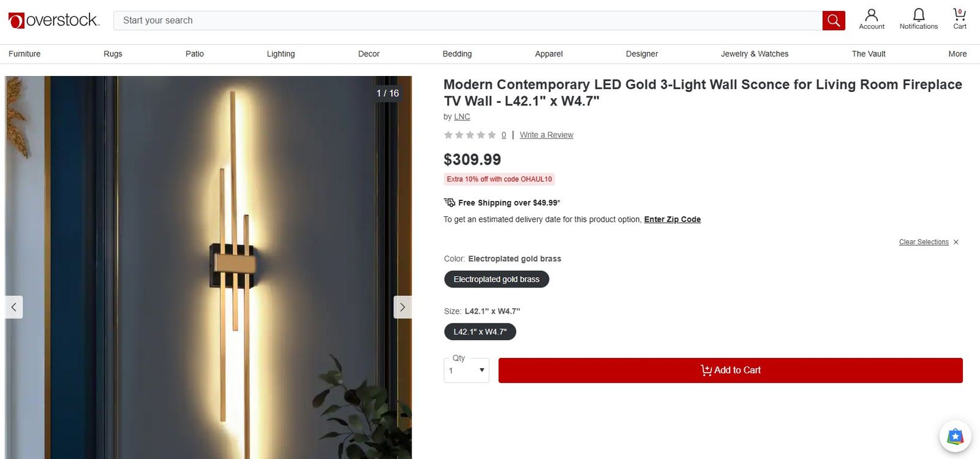
Task: Click the Start your search field
Action: 466,20
